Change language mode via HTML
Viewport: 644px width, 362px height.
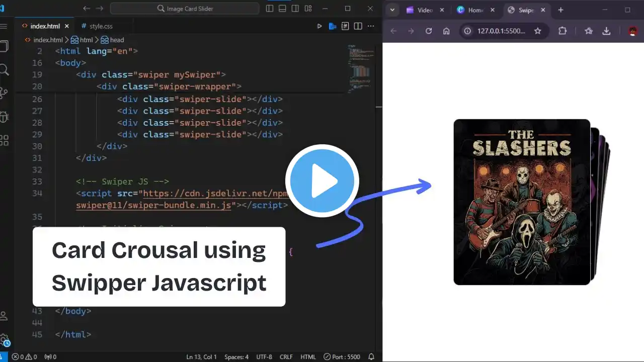click(308, 357)
